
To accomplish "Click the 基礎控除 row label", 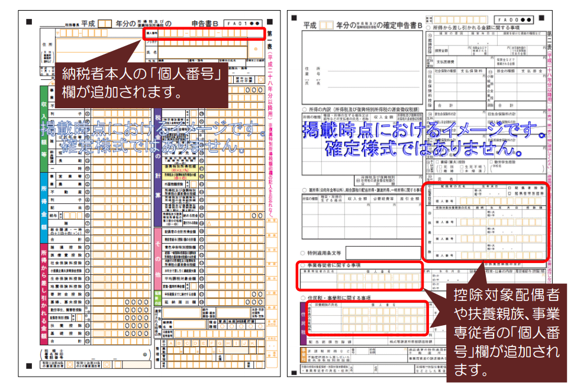I will click(66, 333).
